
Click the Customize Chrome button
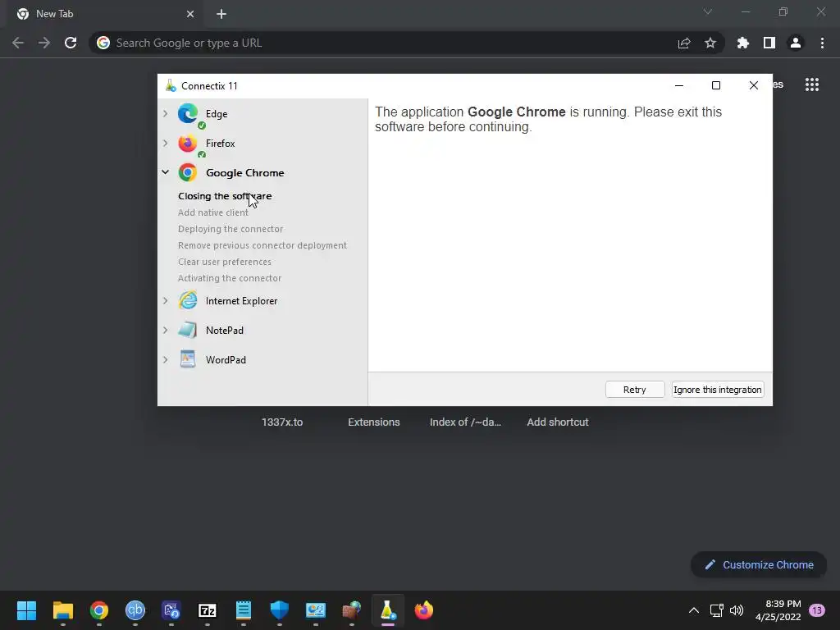tap(759, 564)
